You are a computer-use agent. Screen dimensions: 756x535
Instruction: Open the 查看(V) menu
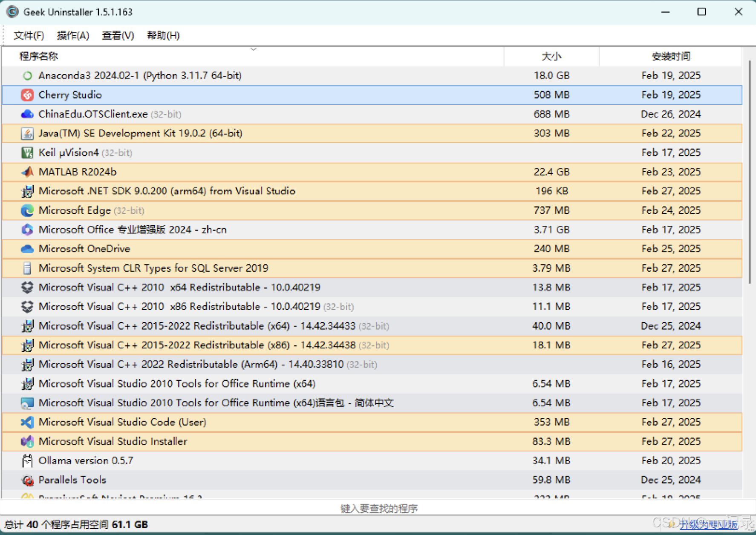tap(118, 35)
